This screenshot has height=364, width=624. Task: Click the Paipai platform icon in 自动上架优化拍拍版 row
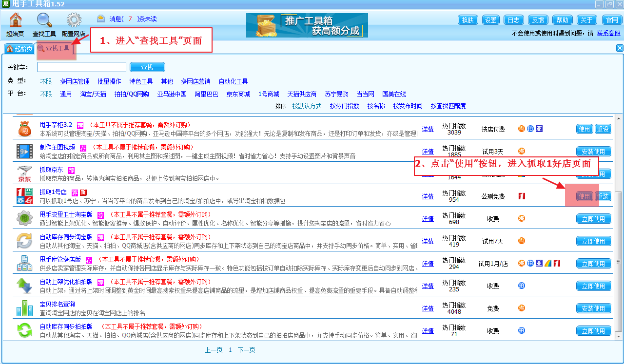(x=521, y=286)
